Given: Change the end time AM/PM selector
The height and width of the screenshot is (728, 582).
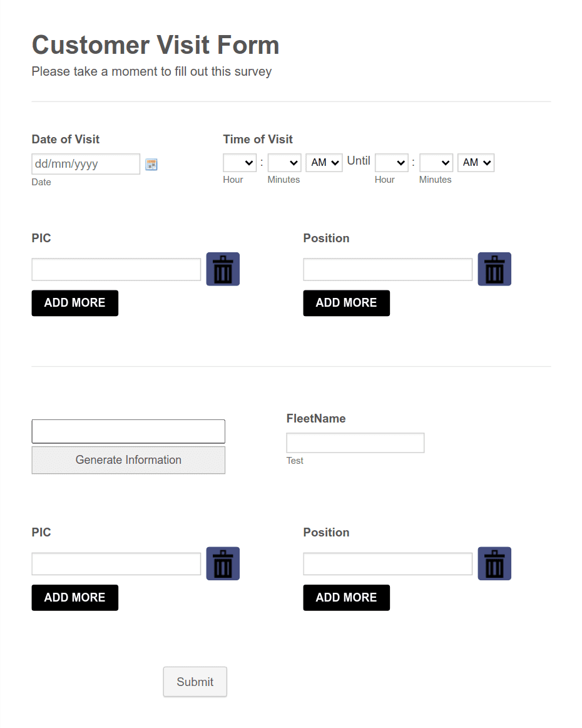Looking at the screenshot, I should click(476, 163).
